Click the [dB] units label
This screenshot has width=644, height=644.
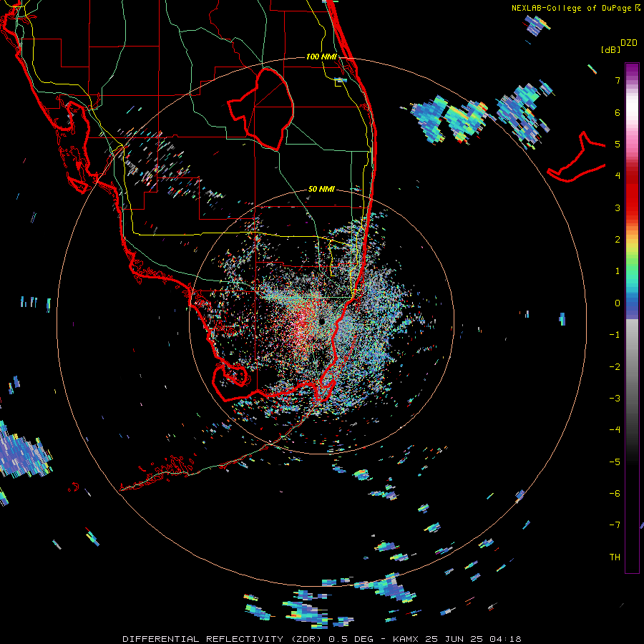pyautogui.click(x=610, y=49)
